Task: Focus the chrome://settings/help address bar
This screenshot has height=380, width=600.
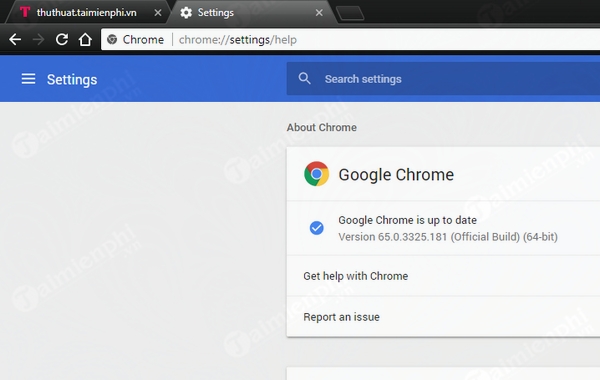Action: [x=351, y=39]
